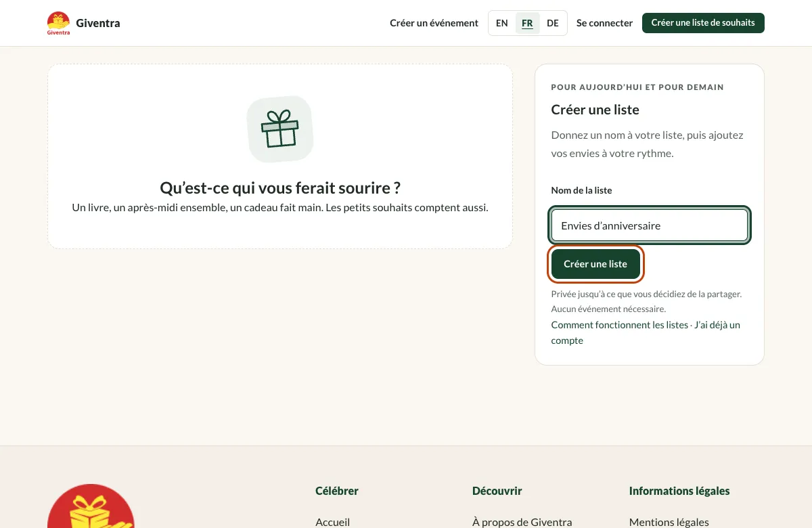
Task: Select the FR language option
Action: click(x=527, y=23)
